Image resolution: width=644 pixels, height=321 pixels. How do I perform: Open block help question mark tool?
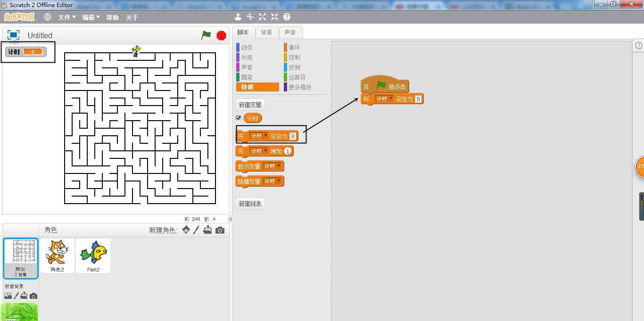coord(287,17)
